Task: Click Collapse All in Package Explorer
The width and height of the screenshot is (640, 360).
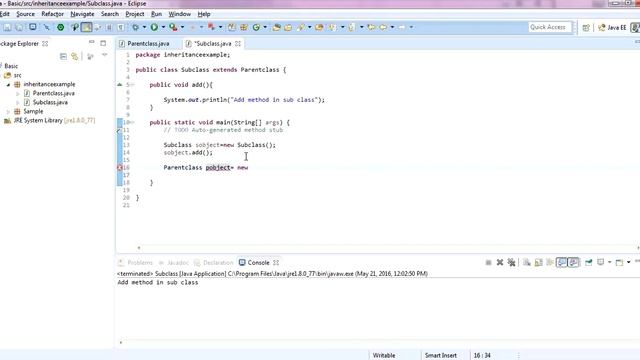Action: [x=63, y=56]
